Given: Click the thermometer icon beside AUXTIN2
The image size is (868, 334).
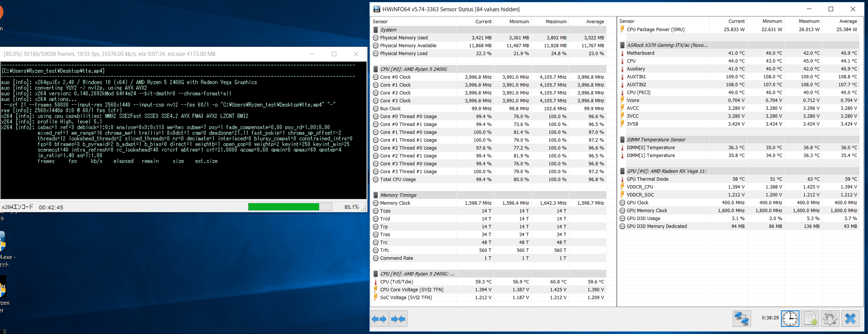Looking at the screenshot, I should pyautogui.click(x=622, y=84).
